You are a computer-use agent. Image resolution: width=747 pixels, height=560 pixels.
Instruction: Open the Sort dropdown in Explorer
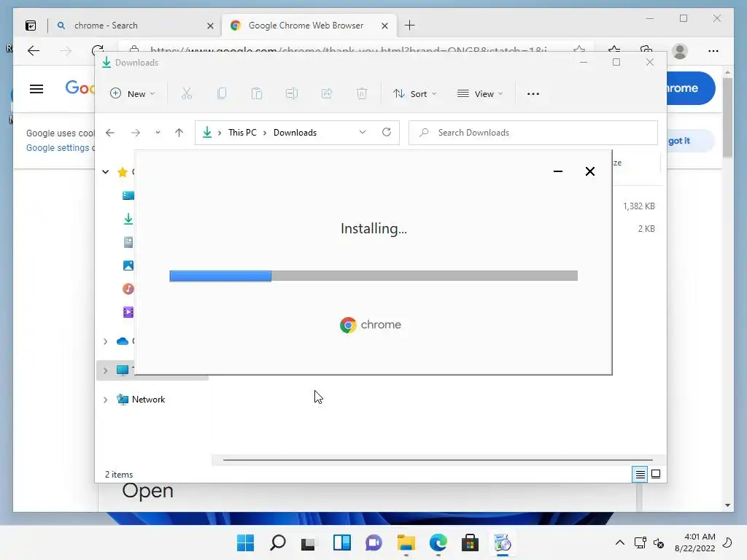tap(414, 94)
